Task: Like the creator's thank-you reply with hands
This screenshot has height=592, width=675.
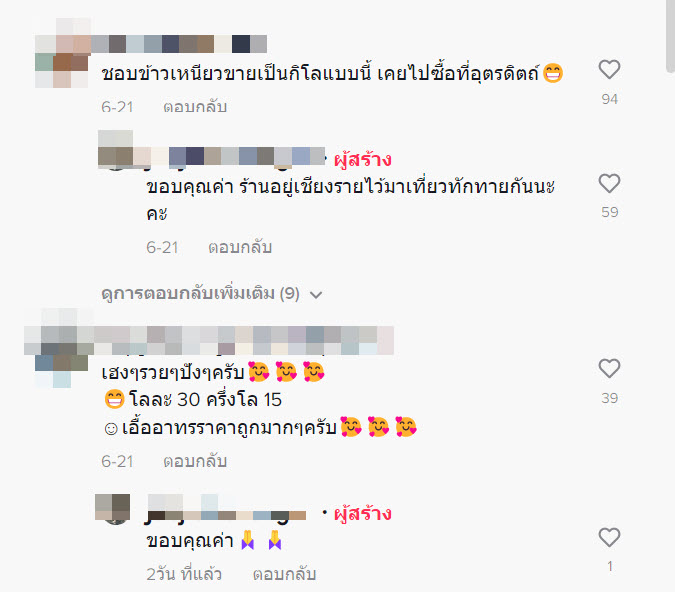Action: tap(609, 537)
